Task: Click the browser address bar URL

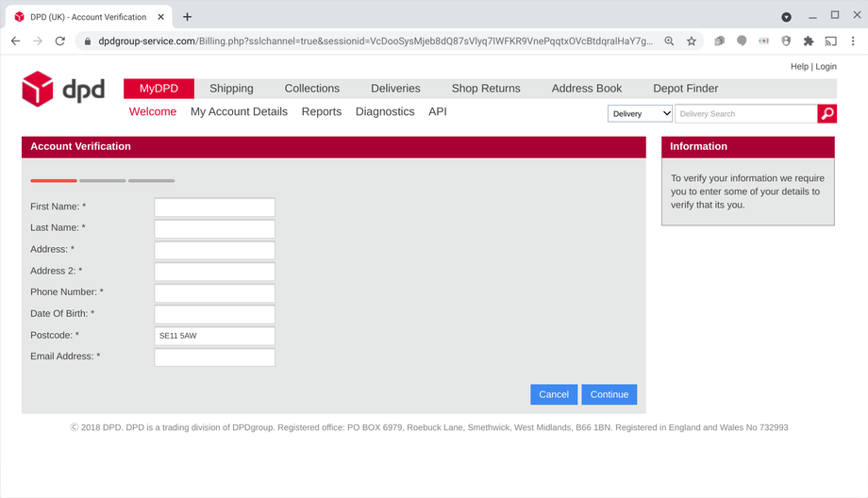Action: pos(376,41)
